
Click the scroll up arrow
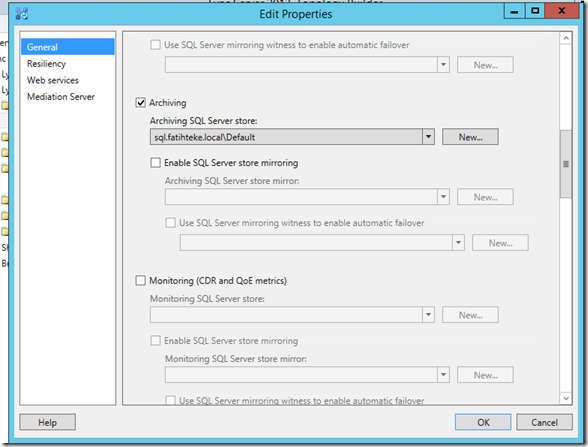(x=566, y=38)
